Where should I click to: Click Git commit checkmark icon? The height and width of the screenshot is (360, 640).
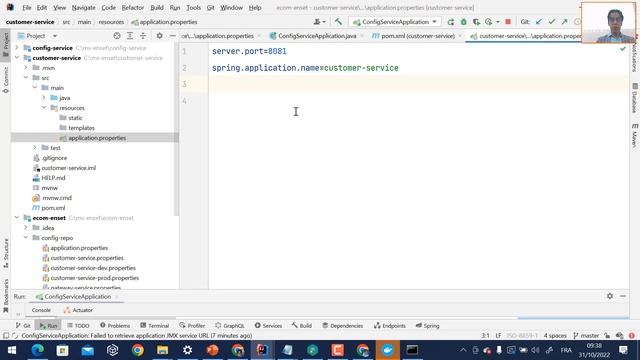(551, 22)
